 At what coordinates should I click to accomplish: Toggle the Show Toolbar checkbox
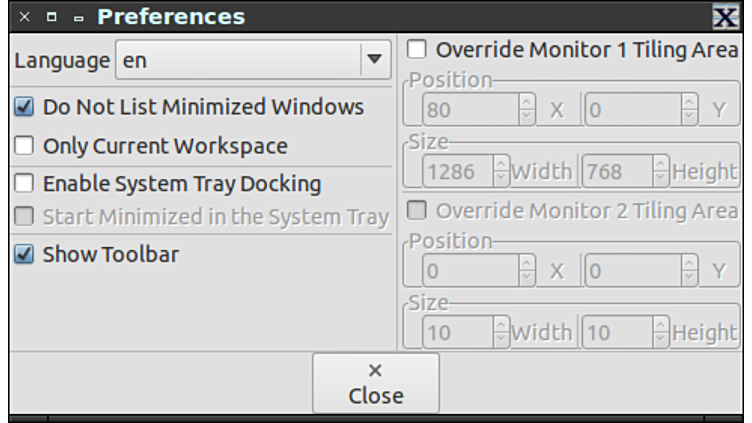coord(24,255)
